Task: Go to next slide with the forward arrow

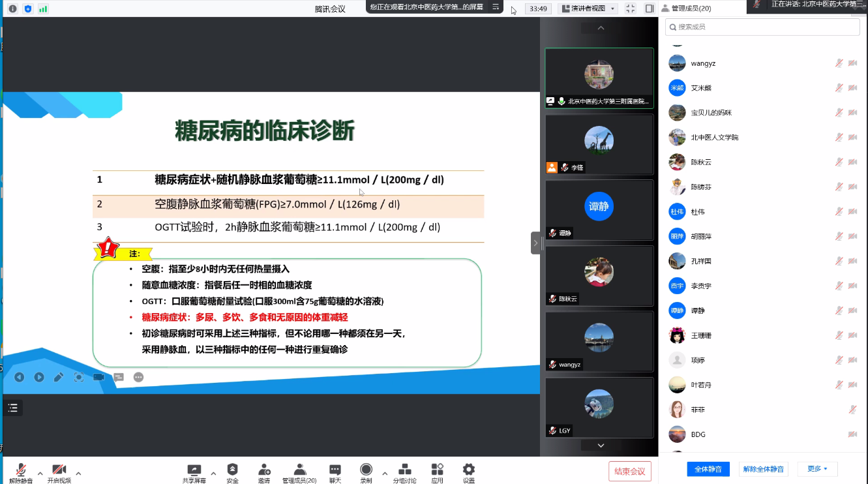Action: (x=39, y=377)
